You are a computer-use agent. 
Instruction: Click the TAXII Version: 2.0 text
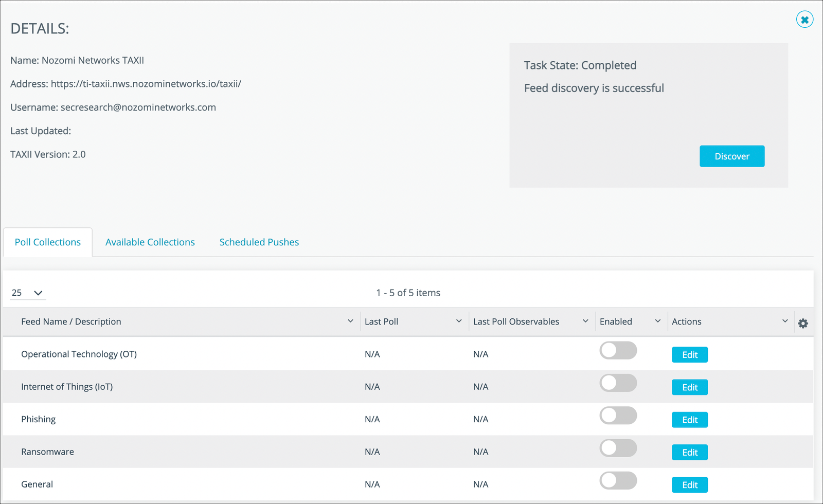[x=48, y=154]
